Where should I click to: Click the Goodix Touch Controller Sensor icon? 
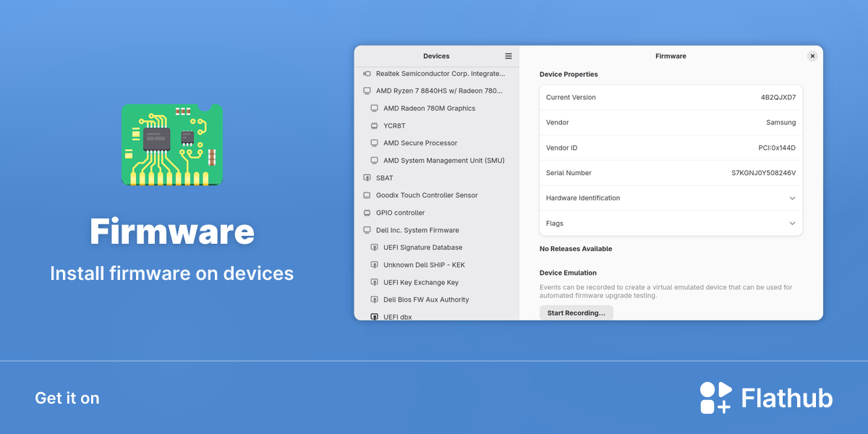(367, 195)
